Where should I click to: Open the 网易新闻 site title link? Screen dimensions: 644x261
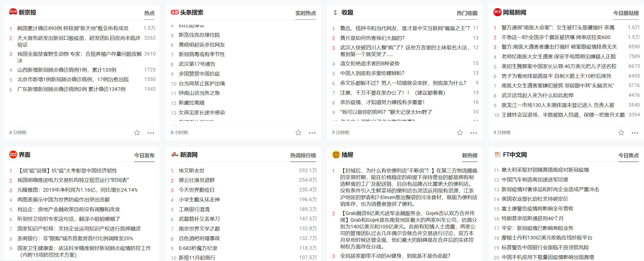click(515, 12)
